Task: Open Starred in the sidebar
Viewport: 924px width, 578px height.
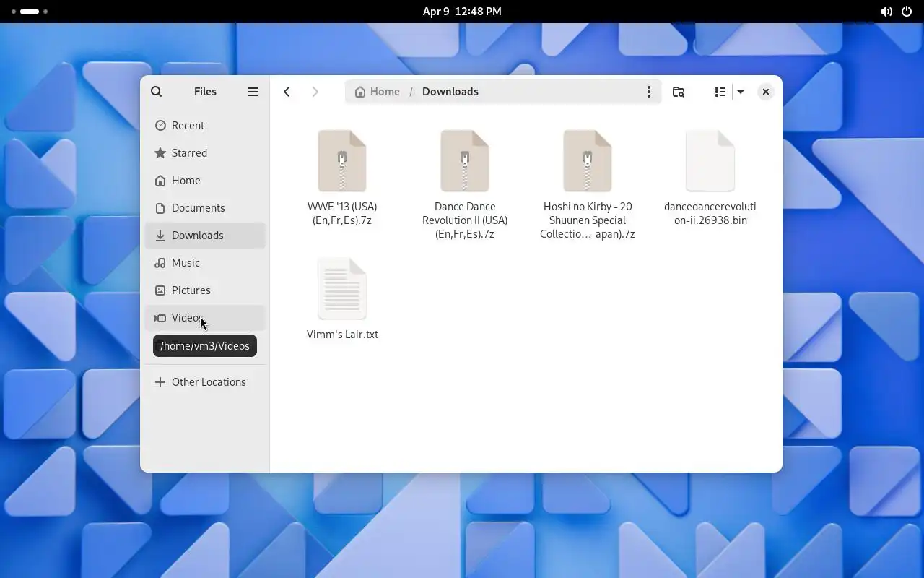Action: pyautogui.click(x=206, y=153)
